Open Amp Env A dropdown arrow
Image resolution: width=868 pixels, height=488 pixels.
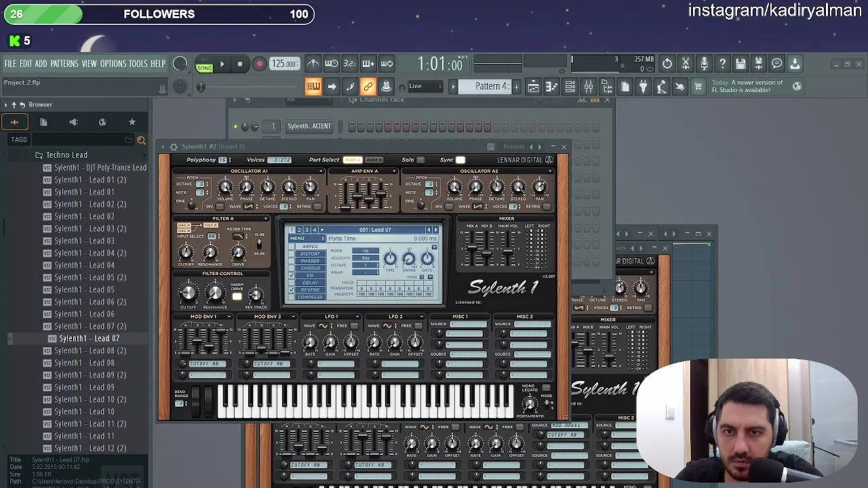[394, 171]
